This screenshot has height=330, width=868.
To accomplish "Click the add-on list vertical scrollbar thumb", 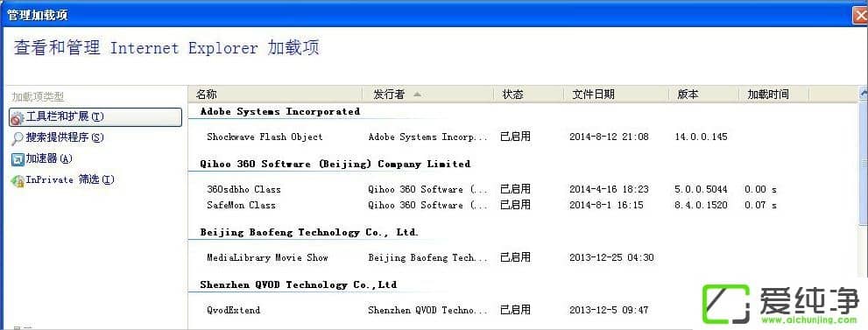I will point(864,163).
